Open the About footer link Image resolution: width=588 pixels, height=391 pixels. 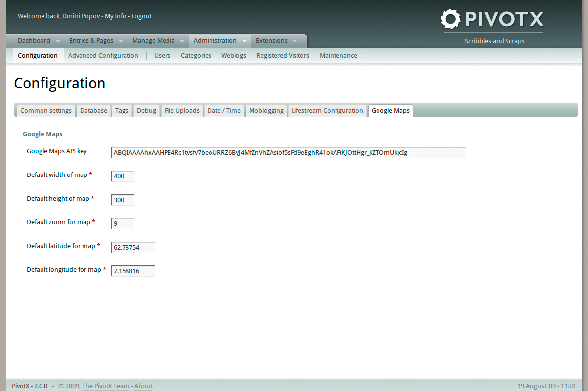click(144, 386)
